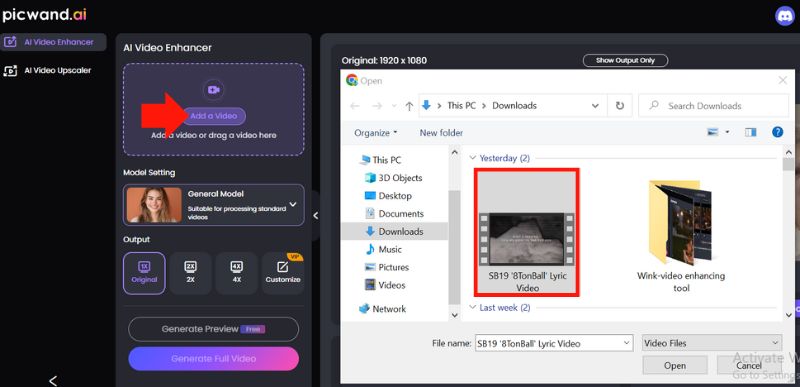This screenshot has width=800, height=387.
Task: Select Downloads in navigation tree
Action: click(x=394, y=231)
